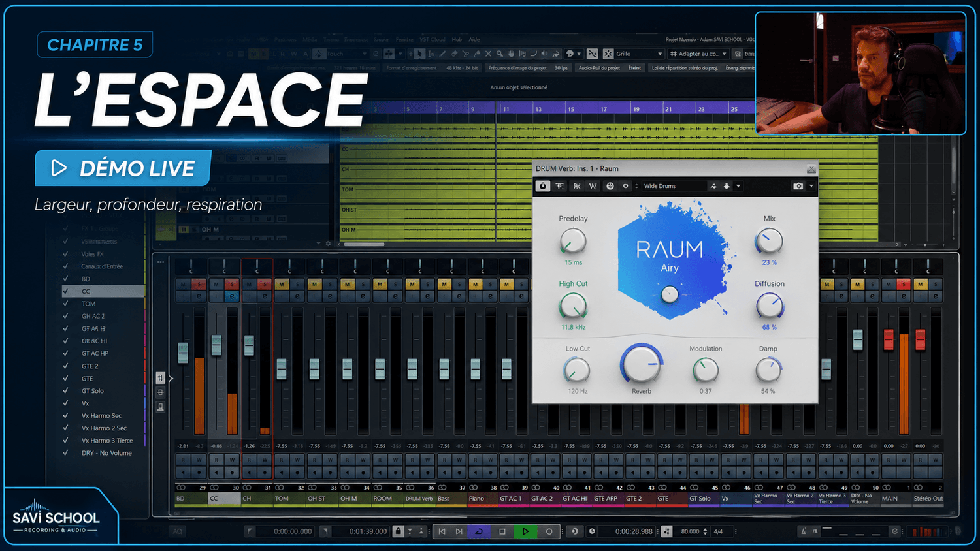Stop playback in the transport bar
Viewport: 980px width, 551px height.
coord(502,531)
